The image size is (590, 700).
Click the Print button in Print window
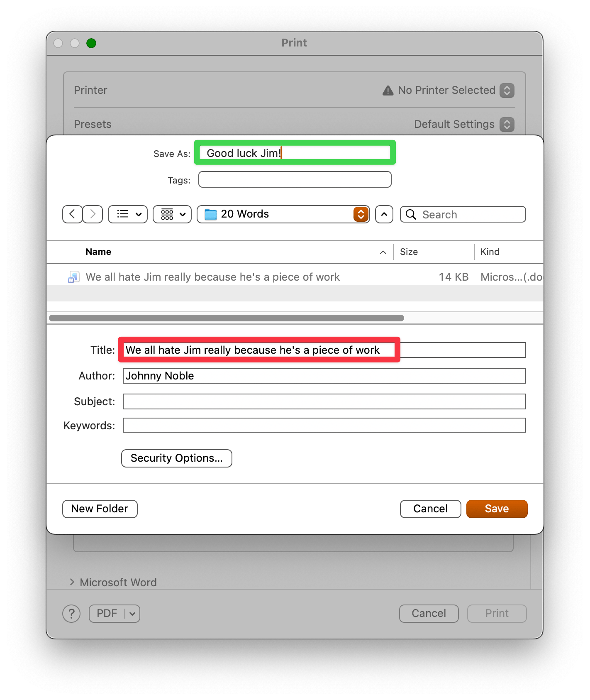pyautogui.click(x=497, y=614)
